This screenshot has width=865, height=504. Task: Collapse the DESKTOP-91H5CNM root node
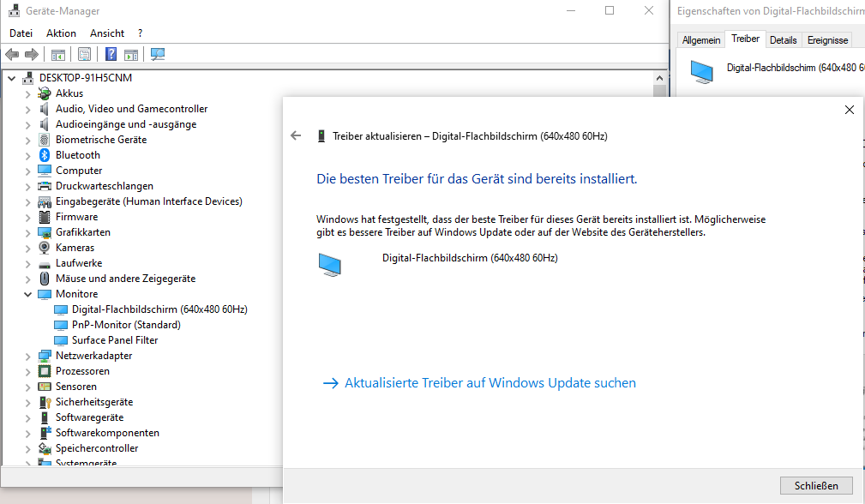[12, 78]
